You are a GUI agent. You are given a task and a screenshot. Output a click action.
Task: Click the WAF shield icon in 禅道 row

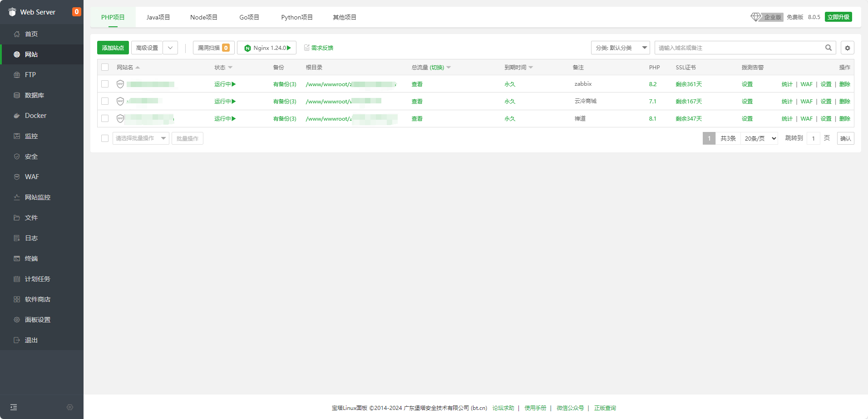[x=120, y=118]
